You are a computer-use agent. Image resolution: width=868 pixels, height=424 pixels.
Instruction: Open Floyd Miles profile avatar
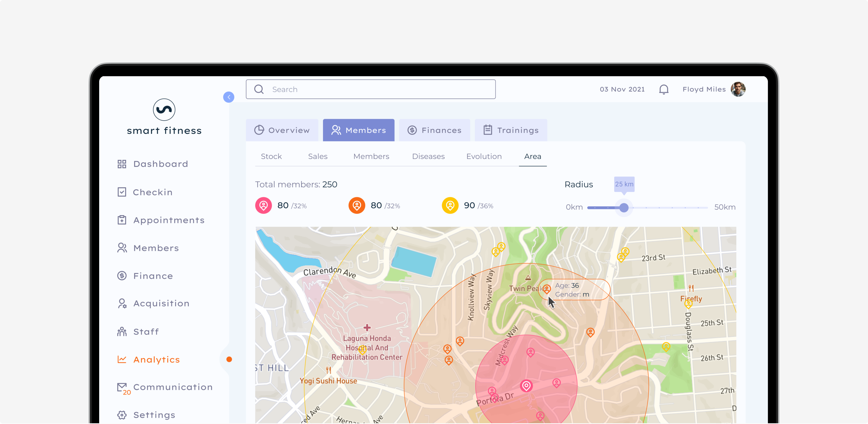click(x=738, y=89)
